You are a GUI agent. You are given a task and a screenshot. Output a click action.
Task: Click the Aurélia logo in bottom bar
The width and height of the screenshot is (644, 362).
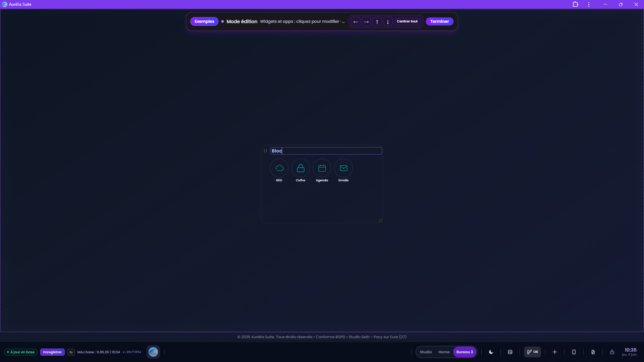point(153,352)
